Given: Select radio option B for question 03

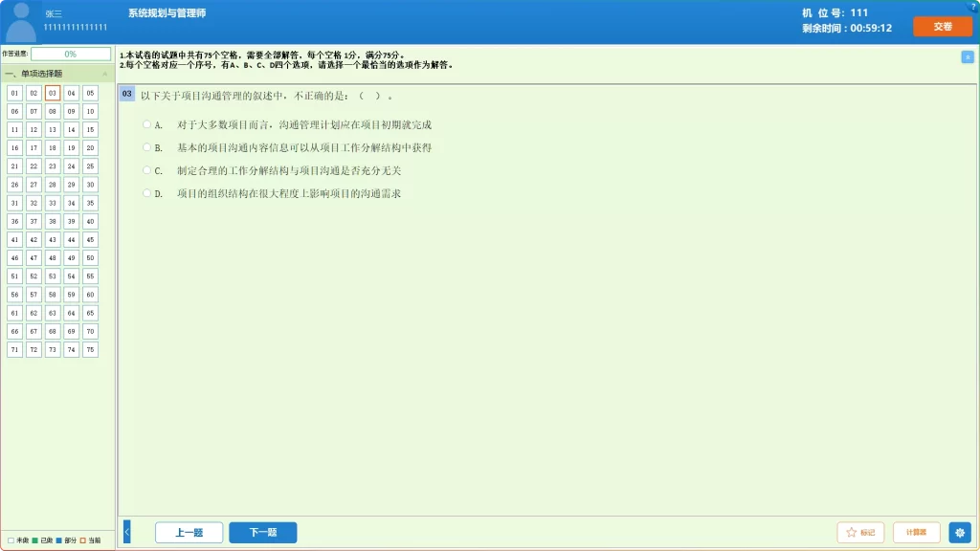Looking at the screenshot, I should (x=146, y=147).
